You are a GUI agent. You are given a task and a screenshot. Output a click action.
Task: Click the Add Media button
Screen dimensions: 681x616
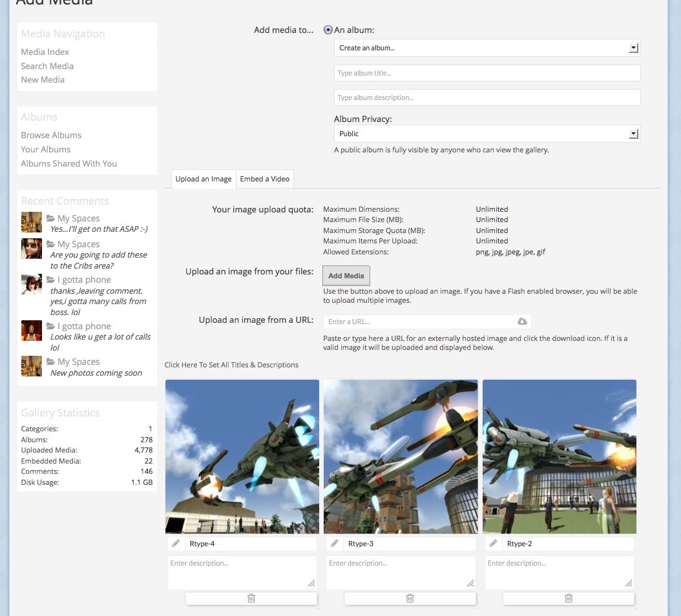coord(346,276)
